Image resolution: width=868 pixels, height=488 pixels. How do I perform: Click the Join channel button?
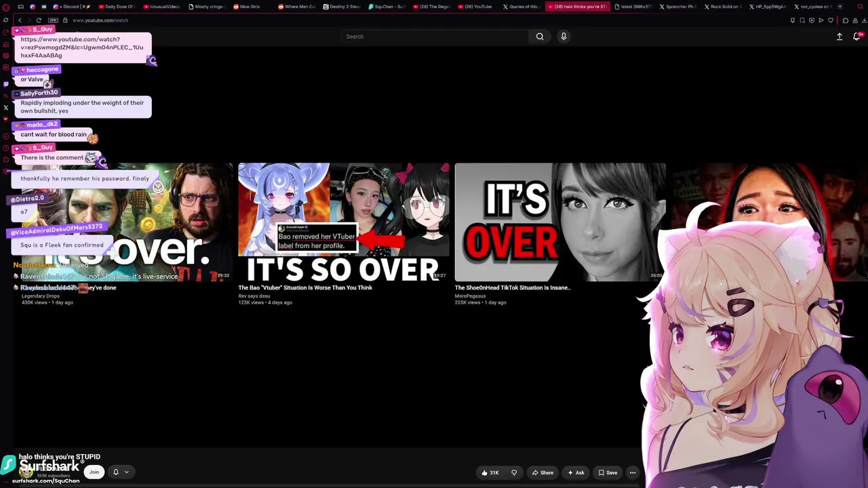pos(94,472)
